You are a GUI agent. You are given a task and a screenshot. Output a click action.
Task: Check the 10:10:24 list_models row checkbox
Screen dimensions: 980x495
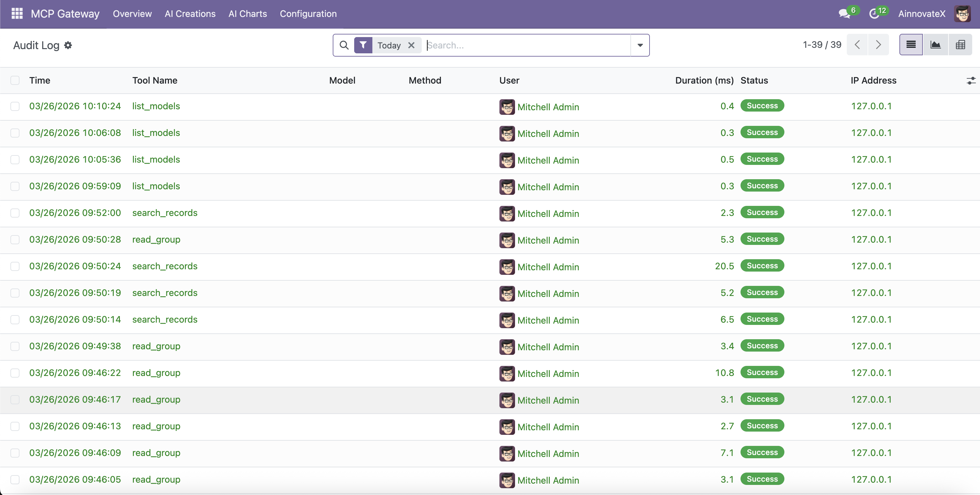coord(15,106)
